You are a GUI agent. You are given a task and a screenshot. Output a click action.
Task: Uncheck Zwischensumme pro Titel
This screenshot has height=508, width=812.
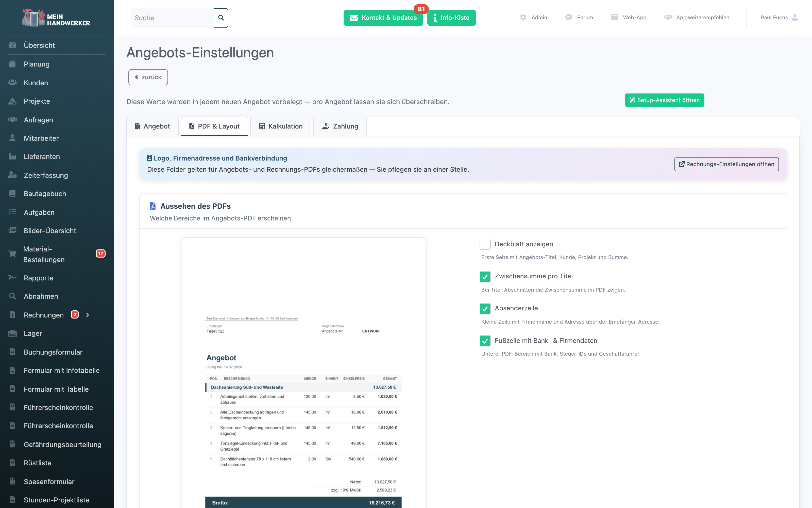click(x=485, y=277)
